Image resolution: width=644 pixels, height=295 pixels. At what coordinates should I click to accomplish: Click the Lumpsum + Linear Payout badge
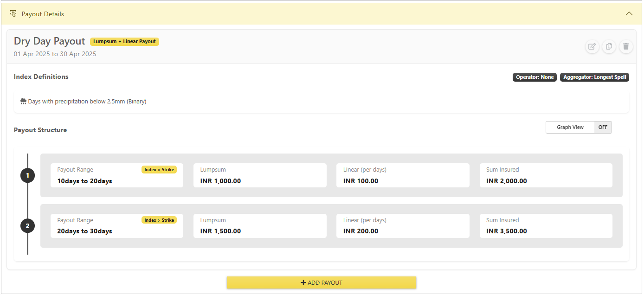click(124, 41)
